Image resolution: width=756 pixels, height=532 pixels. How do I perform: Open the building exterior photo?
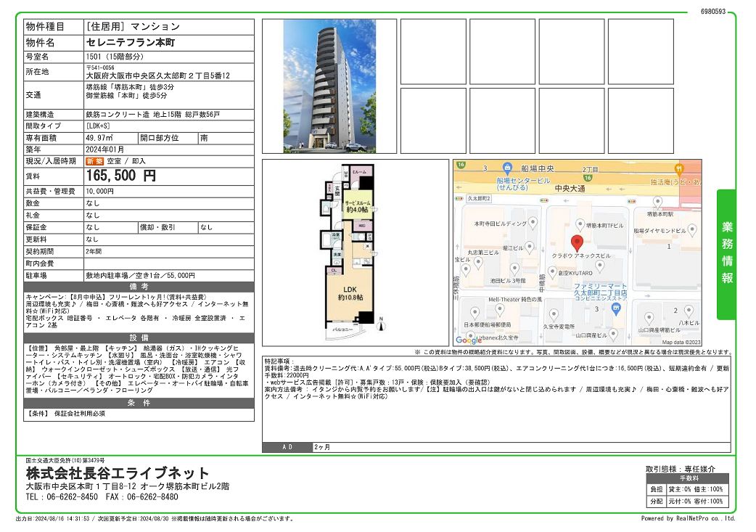(x=329, y=86)
